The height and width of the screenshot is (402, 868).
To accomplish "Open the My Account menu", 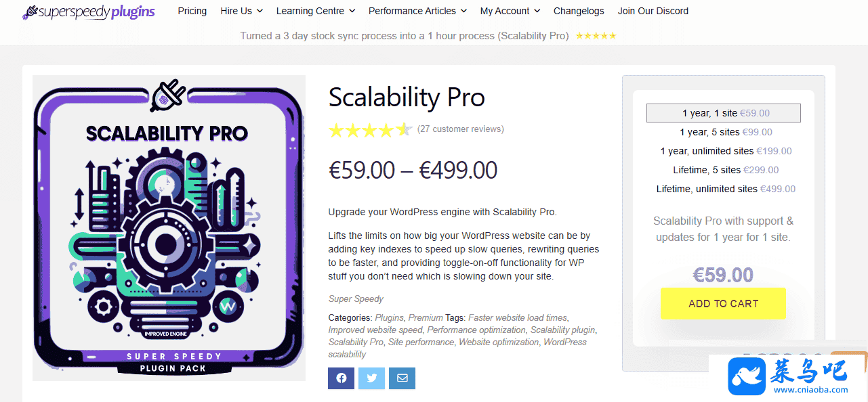I will tap(510, 11).
